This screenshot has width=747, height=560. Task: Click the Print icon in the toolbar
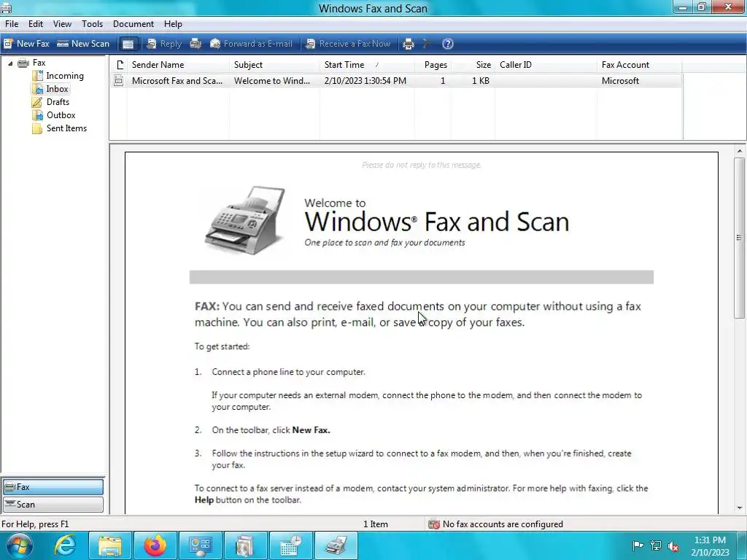pyautogui.click(x=409, y=44)
